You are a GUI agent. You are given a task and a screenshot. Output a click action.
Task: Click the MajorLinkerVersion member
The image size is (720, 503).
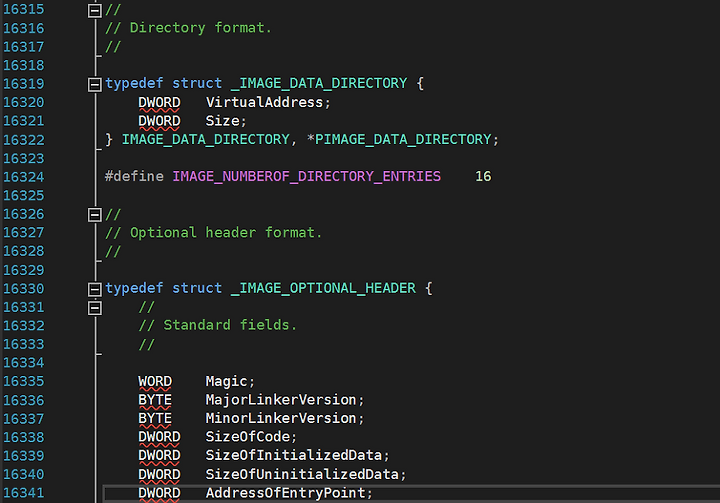[x=281, y=400]
